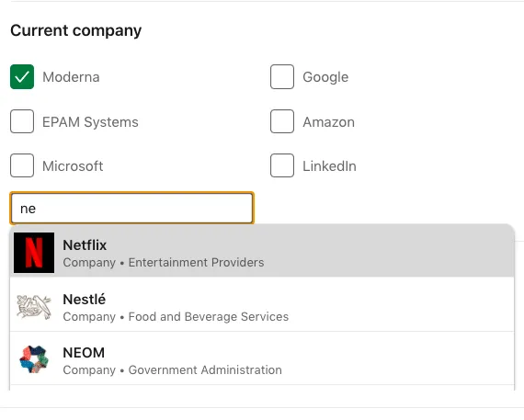
Task: Click the NEOM logo icon
Action: (x=34, y=360)
